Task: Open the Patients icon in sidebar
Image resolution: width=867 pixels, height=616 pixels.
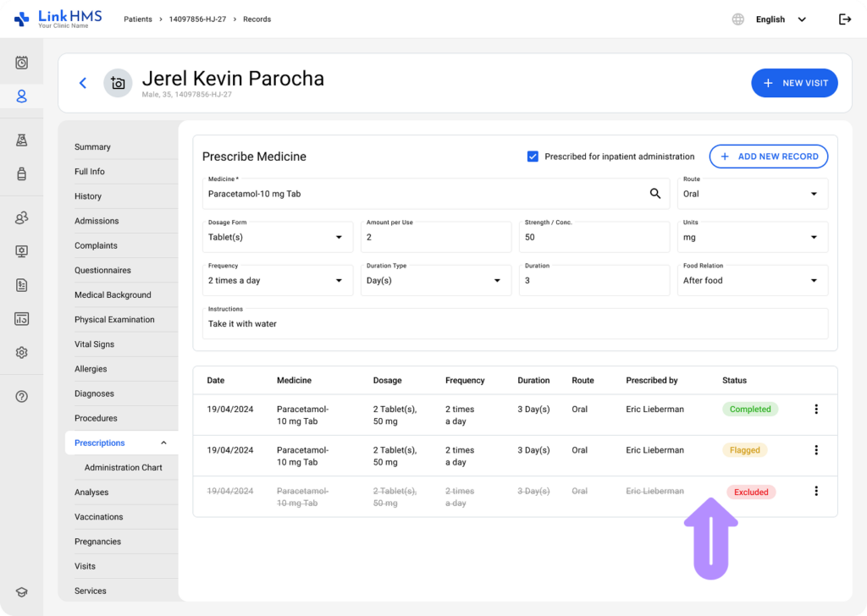Action: tap(22, 96)
